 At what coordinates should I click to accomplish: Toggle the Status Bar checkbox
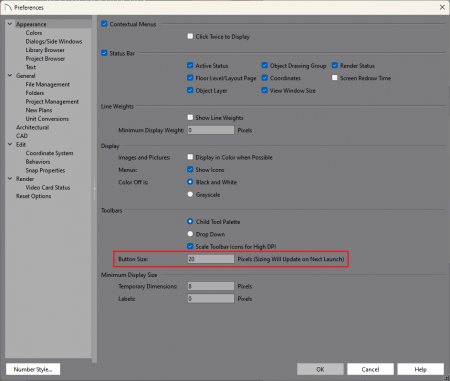(104, 53)
